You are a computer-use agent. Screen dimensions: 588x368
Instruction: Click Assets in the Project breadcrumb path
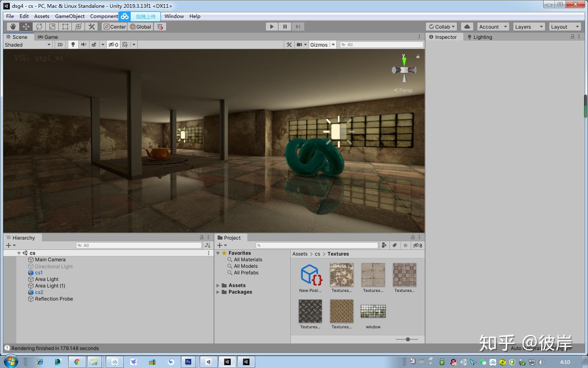tap(300, 254)
